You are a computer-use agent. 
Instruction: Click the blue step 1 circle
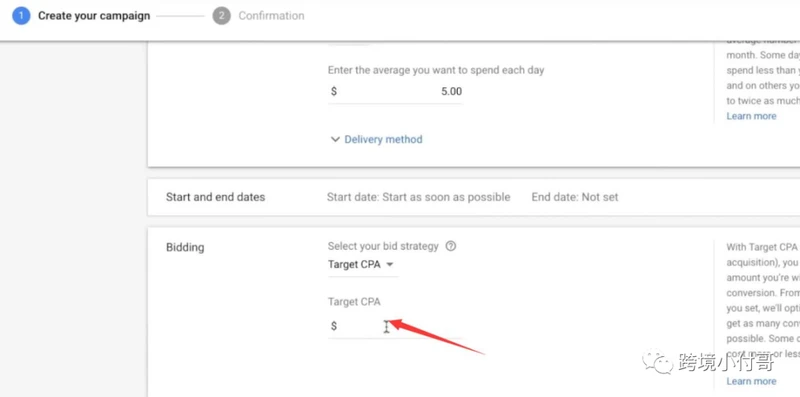(21, 16)
